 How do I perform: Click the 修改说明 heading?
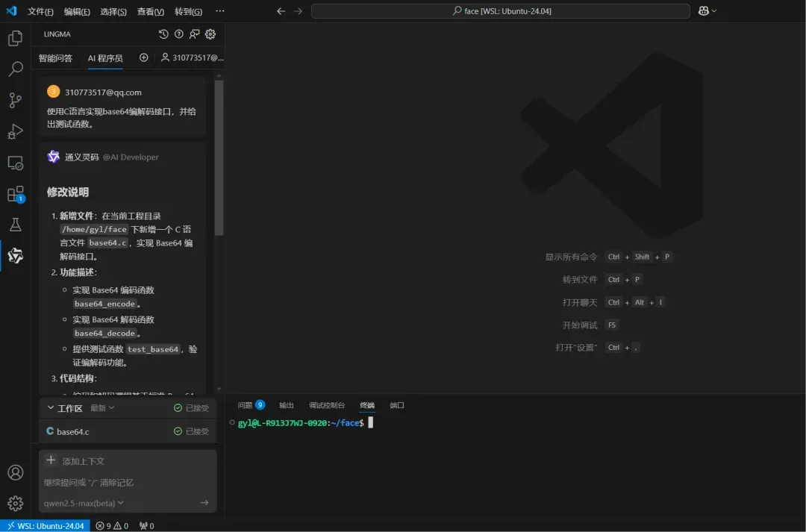tap(68, 193)
